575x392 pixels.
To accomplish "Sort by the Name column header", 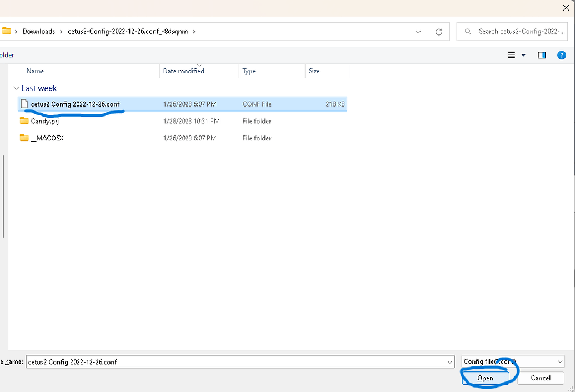I will click(35, 71).
